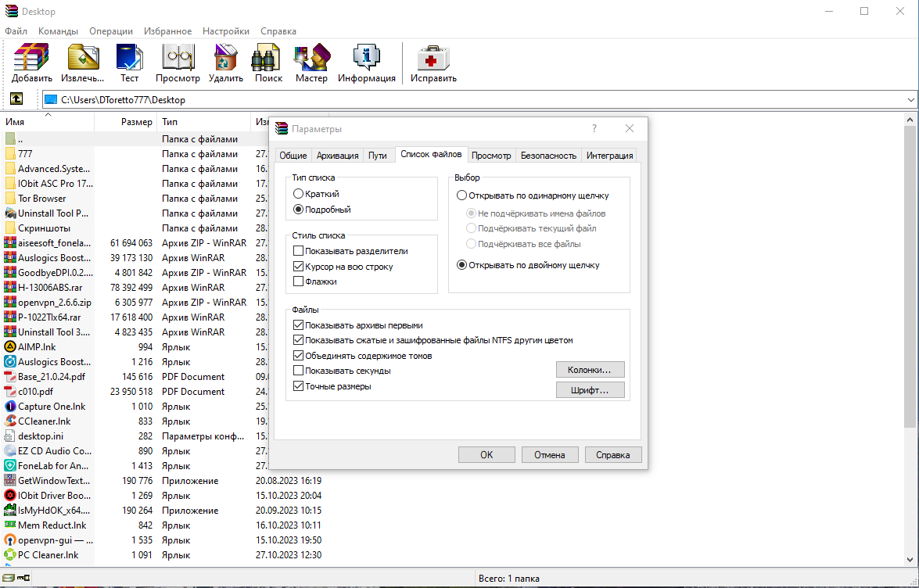Sort file list by Имя column
919x588 pixels.
tap(48, 122)
